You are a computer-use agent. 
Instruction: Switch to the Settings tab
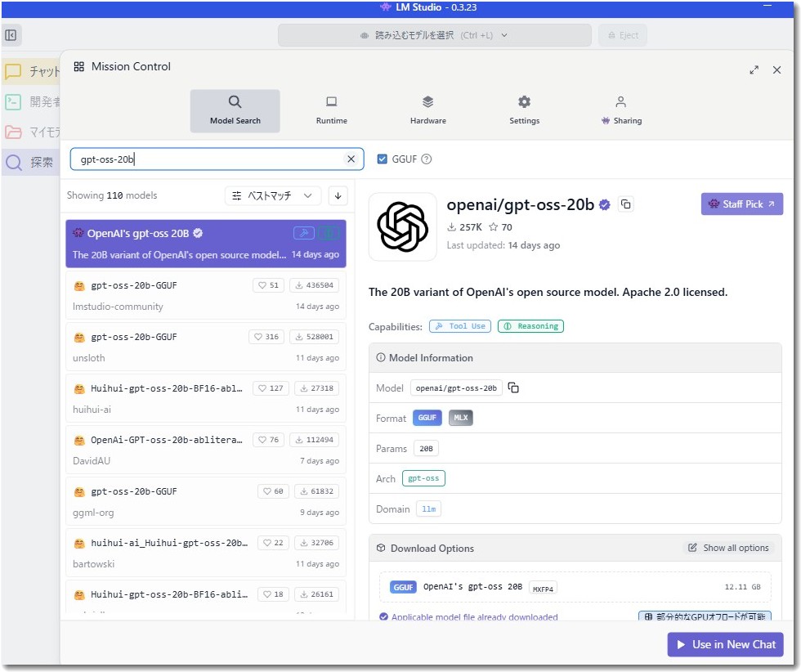pos(525,111)
